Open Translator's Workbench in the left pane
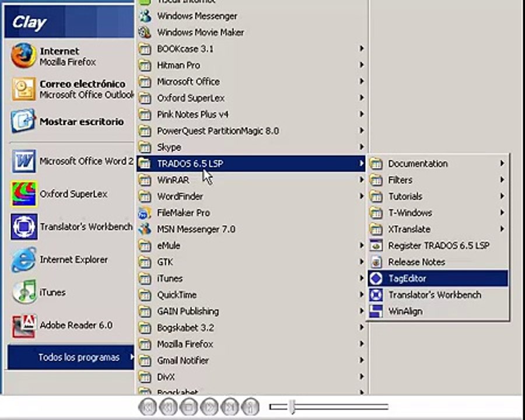Image resolution: width=525 pixels, height=420 pixels. [71, 227]
